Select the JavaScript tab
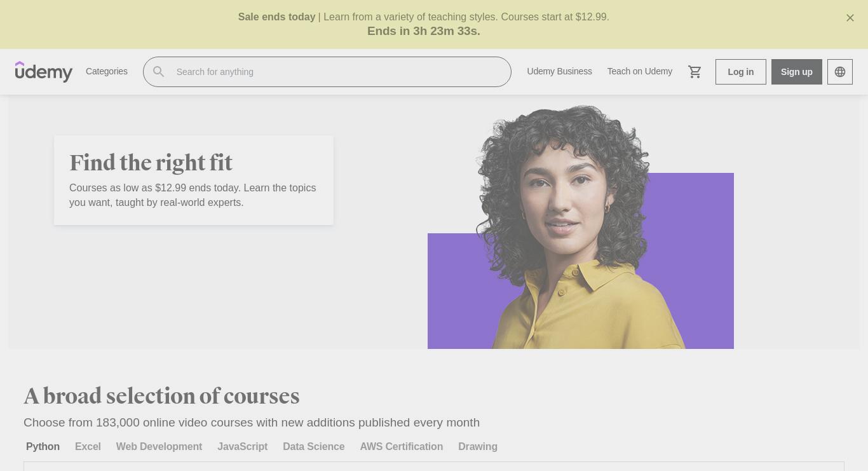Viewport: 868px width, 471px height. (242, 446)
